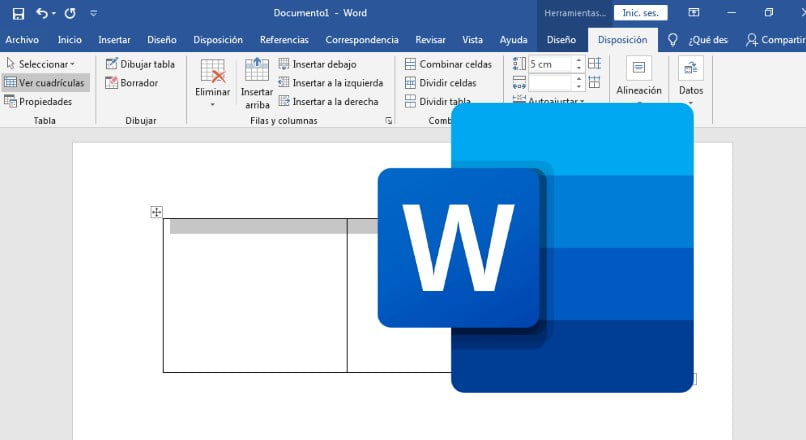
Task: Go to the Referencias tab
Action: 284,40
